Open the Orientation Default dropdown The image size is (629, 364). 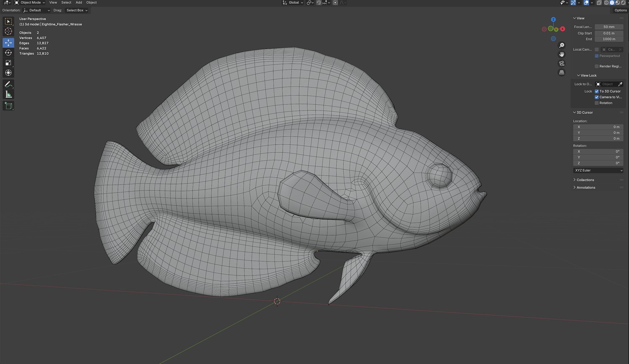(36, 10)
